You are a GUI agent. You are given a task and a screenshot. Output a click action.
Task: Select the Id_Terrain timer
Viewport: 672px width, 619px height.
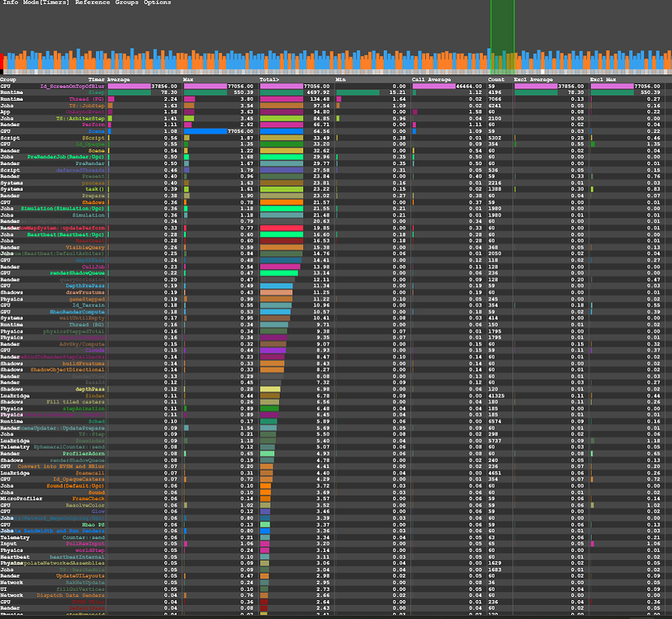tap(88, 305)
